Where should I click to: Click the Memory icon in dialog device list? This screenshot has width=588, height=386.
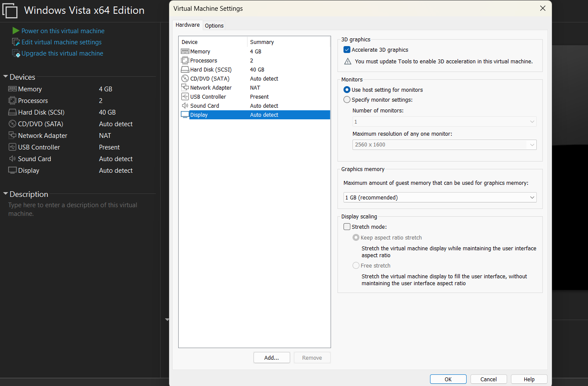click(x=185, y=51)
